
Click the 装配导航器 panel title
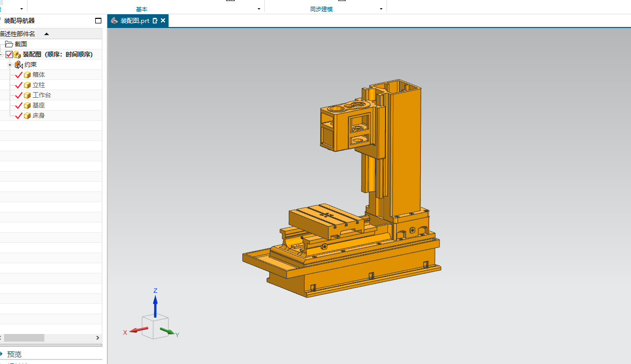coord(19,21)
